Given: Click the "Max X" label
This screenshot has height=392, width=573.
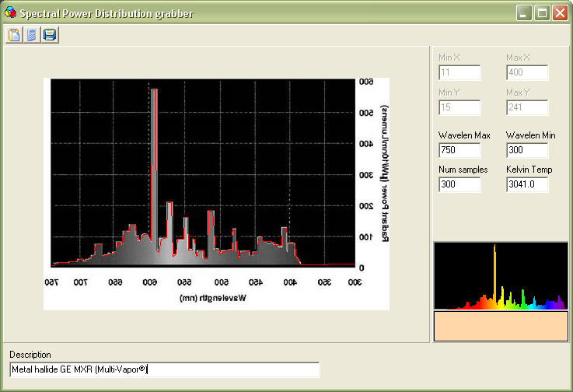Looking at the screenshot, I should pyautogui.click(x=518, y=58).
